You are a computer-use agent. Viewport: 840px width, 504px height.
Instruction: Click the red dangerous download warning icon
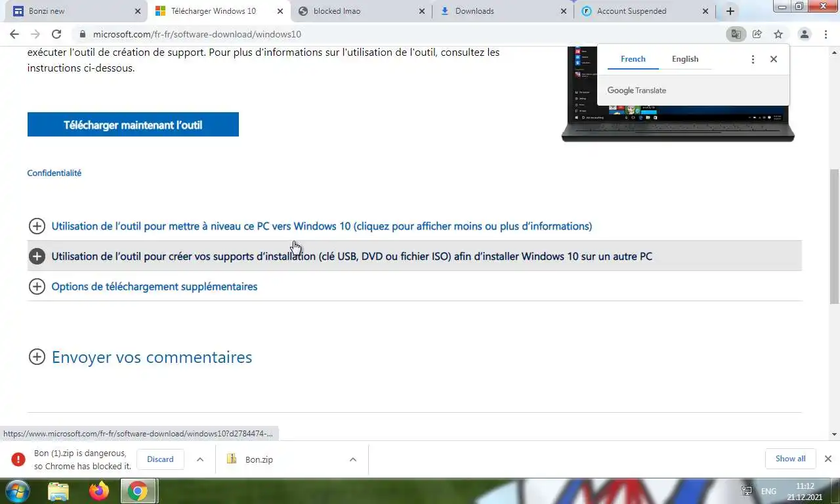tap(18, 459)
